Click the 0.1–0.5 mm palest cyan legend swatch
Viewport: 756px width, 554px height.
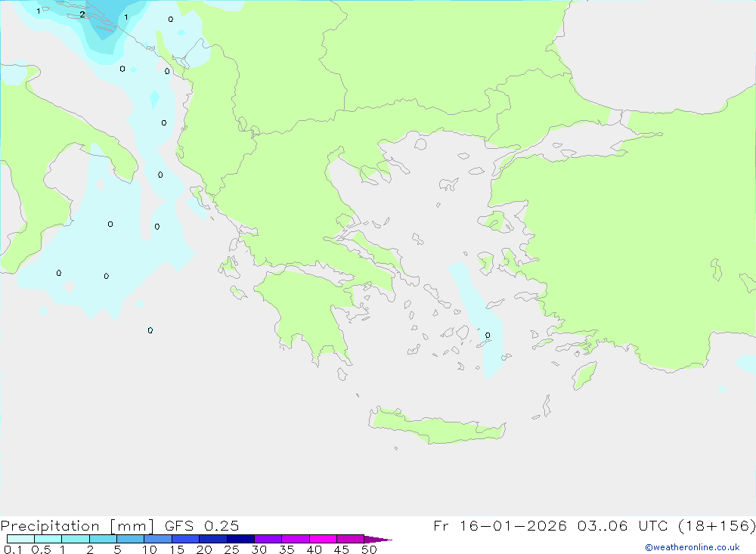20,539
